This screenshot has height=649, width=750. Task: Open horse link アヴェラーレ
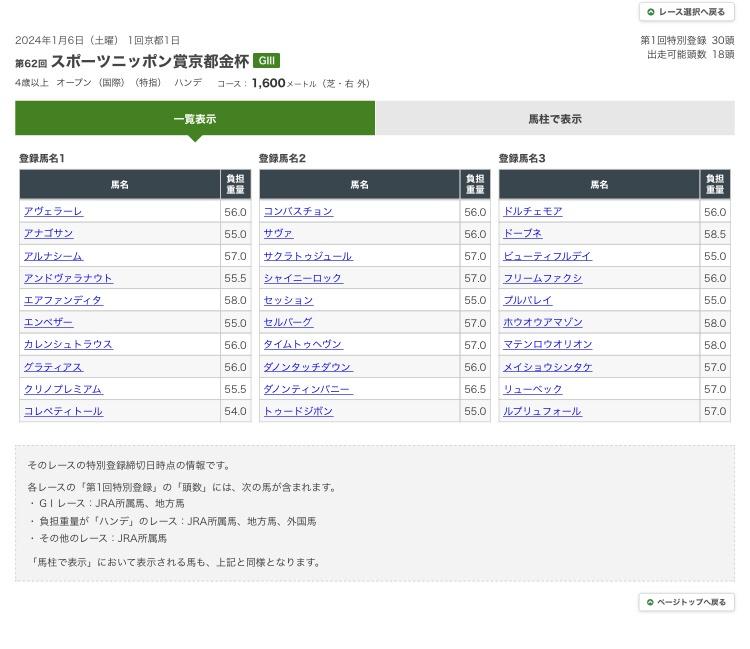pos(54,211)
